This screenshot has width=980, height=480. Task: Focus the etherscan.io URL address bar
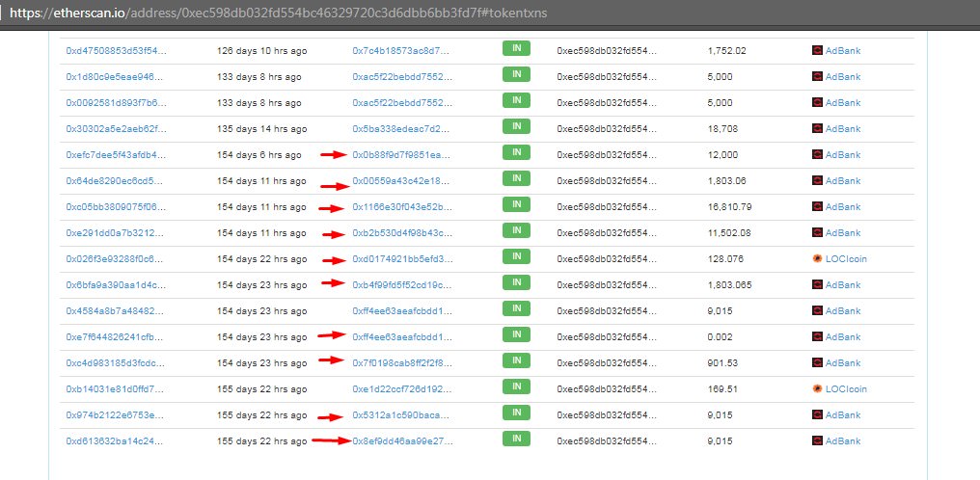tap(278, 12)
